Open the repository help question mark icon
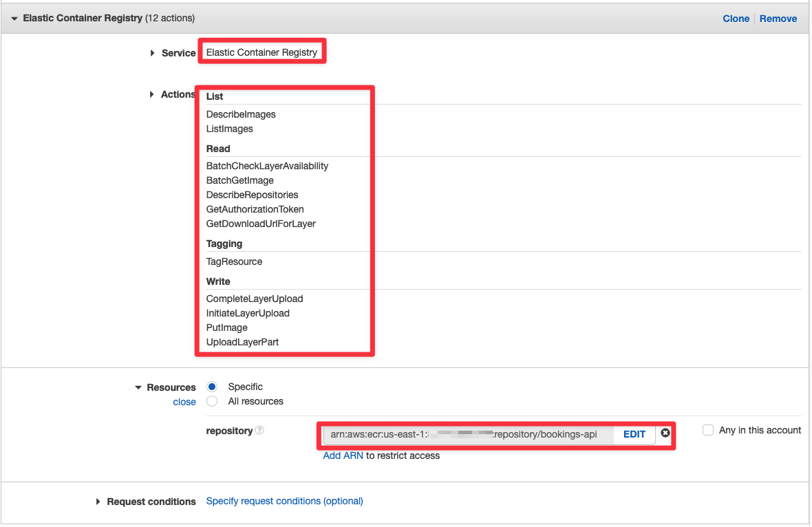 point(260,430)
